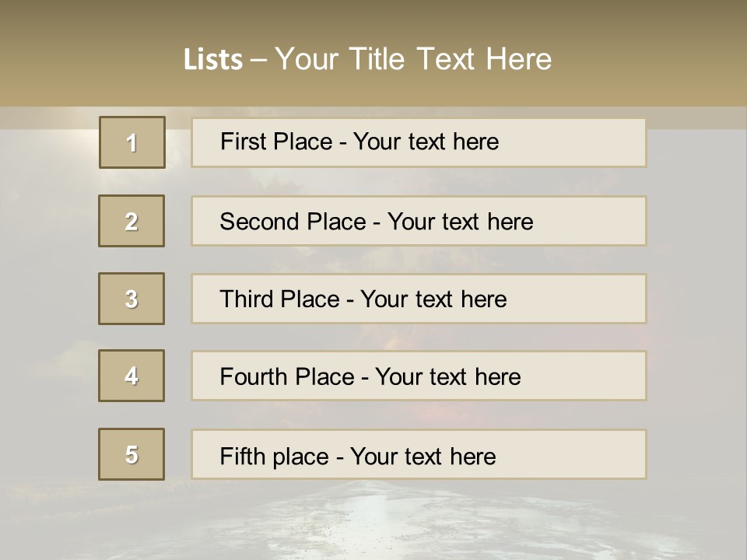Select the number 5 box
The height and width of the screenshot is (560, 747).
(132, 454)
